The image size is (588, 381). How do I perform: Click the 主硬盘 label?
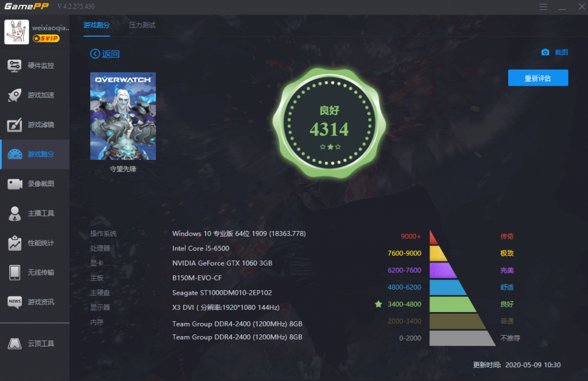coord(100,293)
